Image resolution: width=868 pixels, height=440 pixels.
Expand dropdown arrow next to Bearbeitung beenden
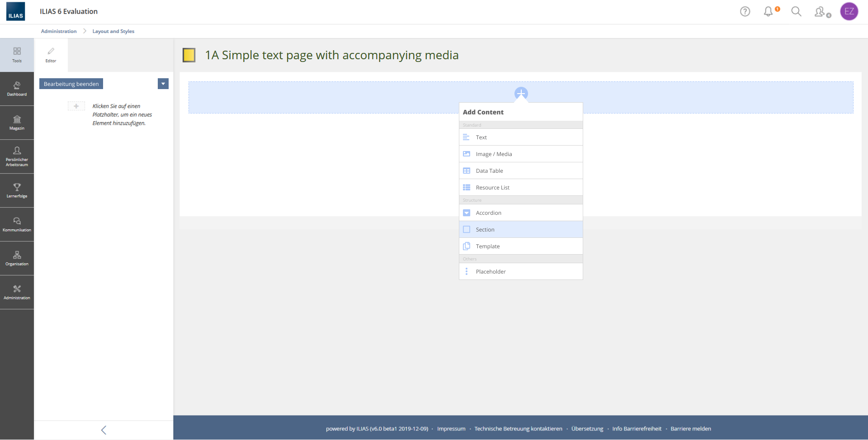click(x=163, y=84)
